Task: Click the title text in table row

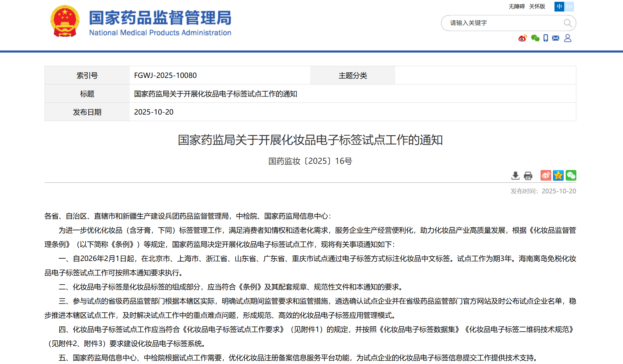Action: coord(216,94)
